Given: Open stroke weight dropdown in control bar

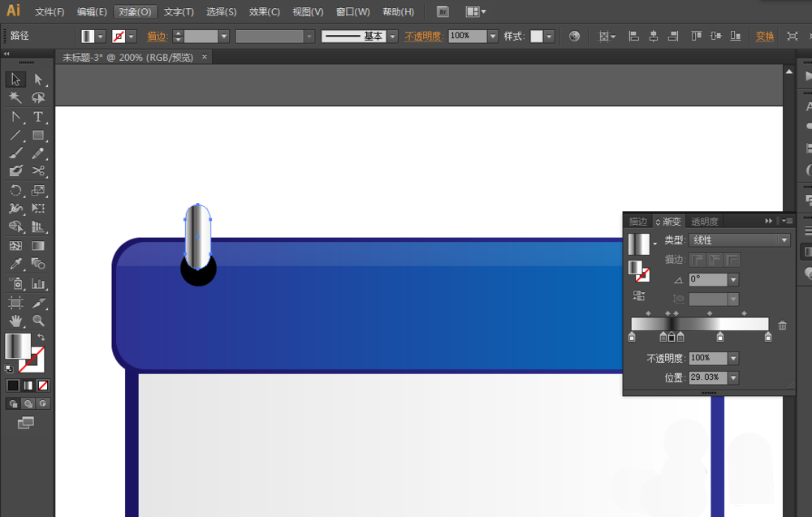Looking at the screenshot, I should point(224,37).
